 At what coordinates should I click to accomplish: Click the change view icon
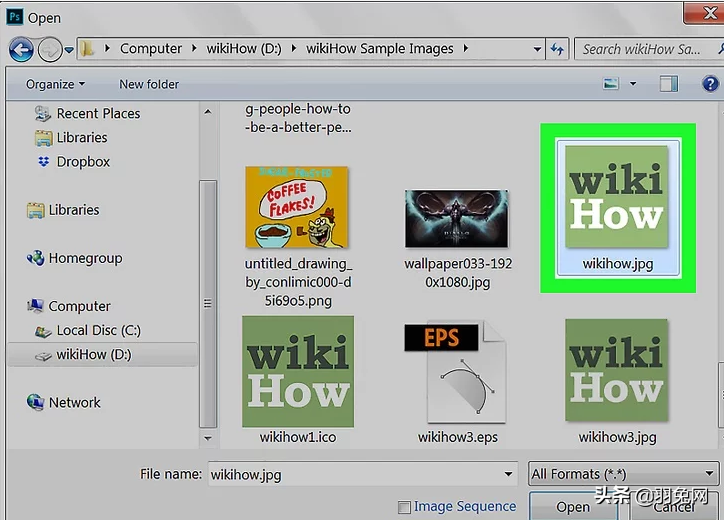pos(611,84)
